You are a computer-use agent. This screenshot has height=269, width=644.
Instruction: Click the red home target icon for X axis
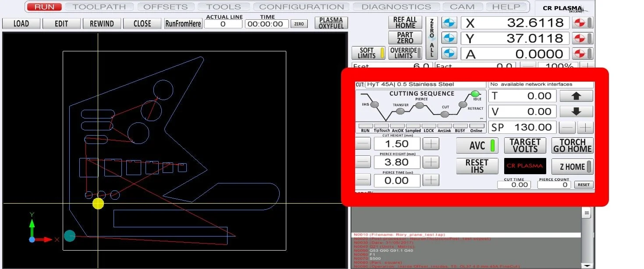pyautogui.click(x=580, y=23)
